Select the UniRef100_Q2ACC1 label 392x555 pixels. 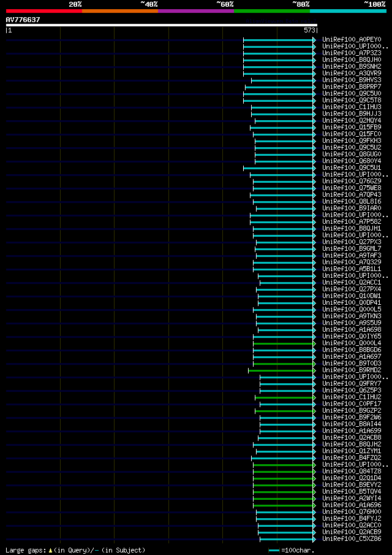(352, 283)
